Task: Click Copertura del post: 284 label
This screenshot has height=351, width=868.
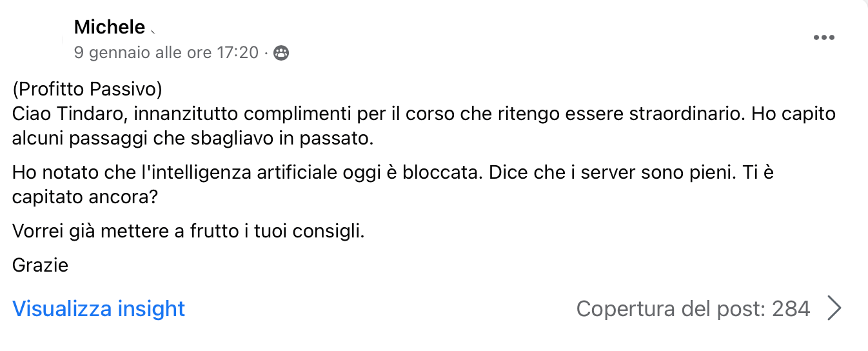Action: coord(693,309)
